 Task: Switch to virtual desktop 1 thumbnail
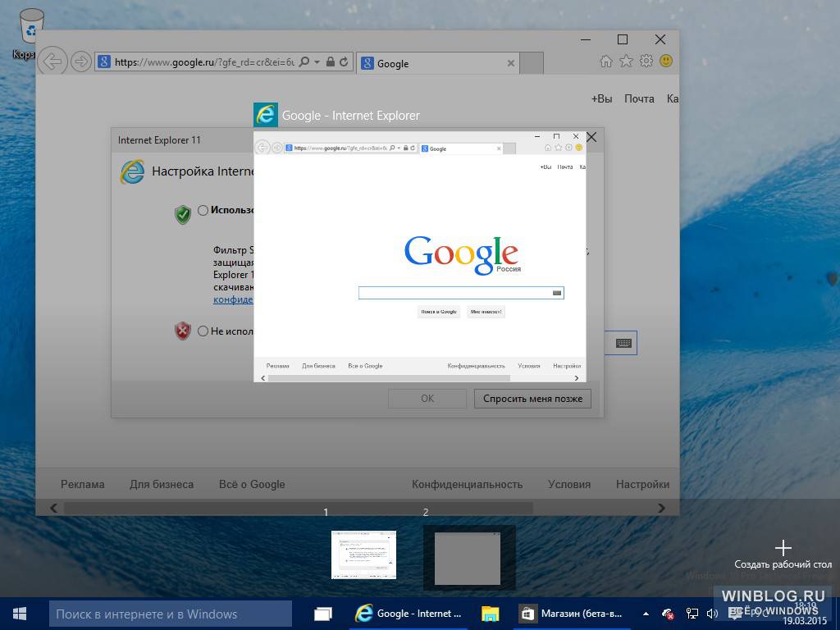point(363,555)
